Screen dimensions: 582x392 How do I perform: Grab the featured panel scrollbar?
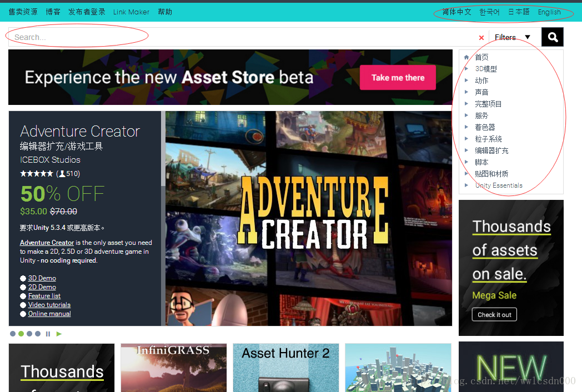coord(163,148)
